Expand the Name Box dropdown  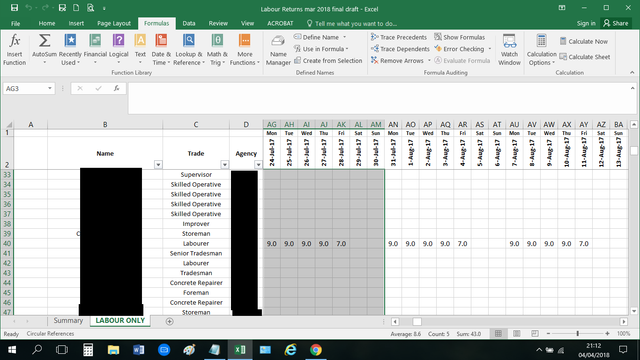point(50,89)
